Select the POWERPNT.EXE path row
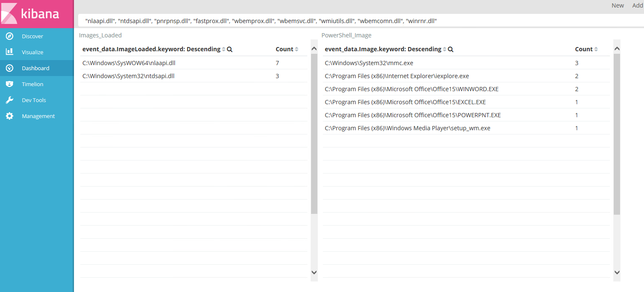644x292 pixels. [466, 115]
